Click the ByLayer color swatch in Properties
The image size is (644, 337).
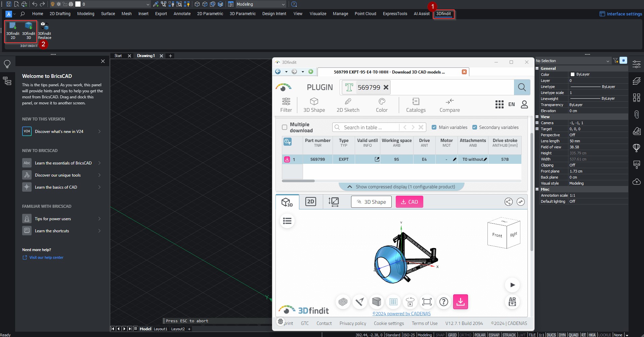click(x=573, y=74)
